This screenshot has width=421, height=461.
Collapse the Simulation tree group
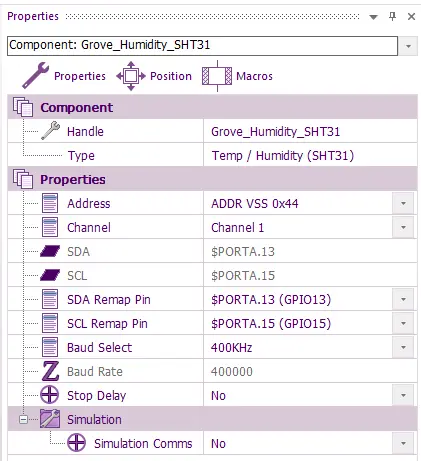point(23,419)
